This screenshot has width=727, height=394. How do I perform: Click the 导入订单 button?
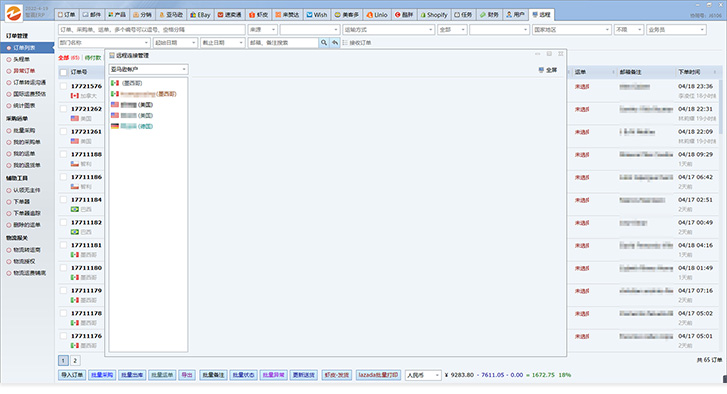click(72, 375)
